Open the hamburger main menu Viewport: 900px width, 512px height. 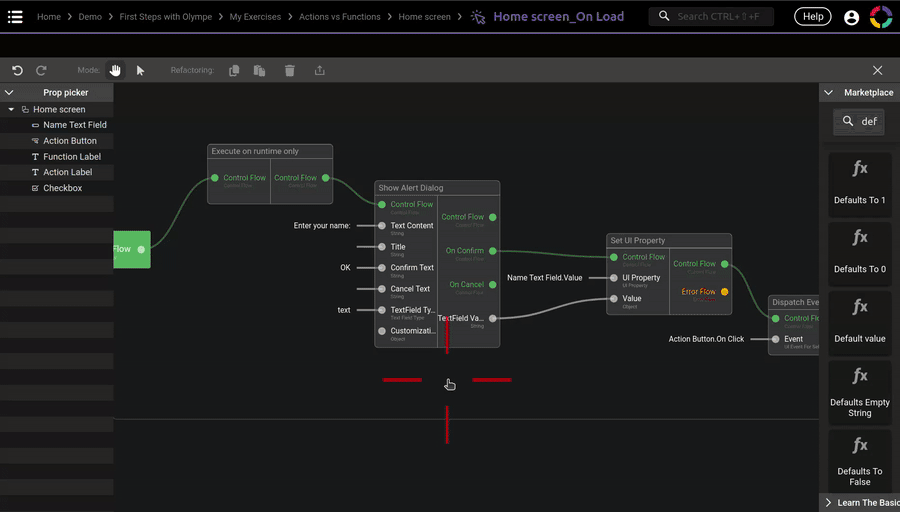[x=15, y=17]
